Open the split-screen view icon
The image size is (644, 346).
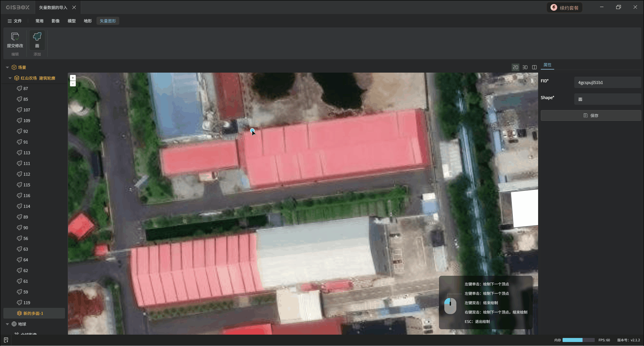point(534,67)
